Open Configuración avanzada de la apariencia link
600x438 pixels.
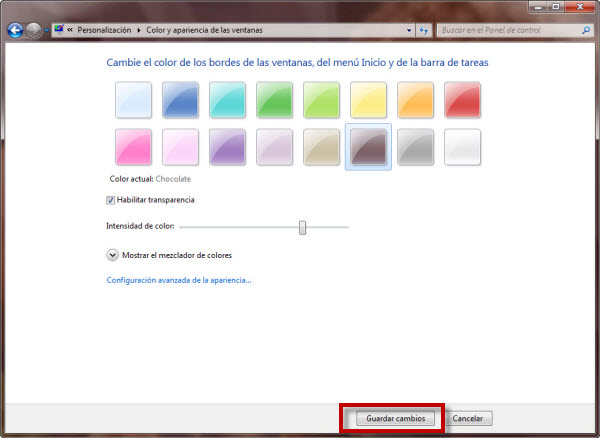(x=179, y=280)
